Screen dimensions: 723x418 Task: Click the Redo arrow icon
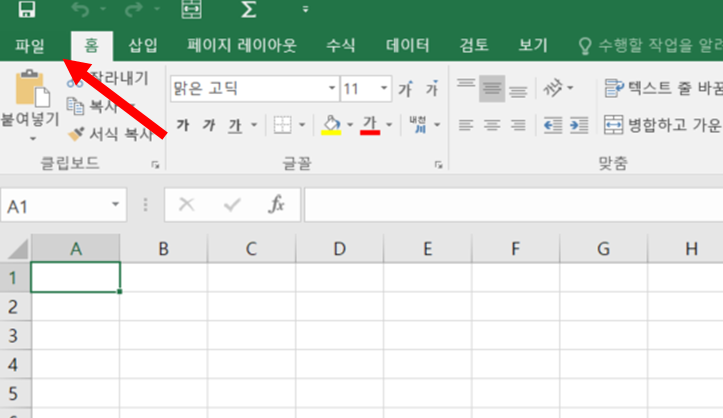134,9
